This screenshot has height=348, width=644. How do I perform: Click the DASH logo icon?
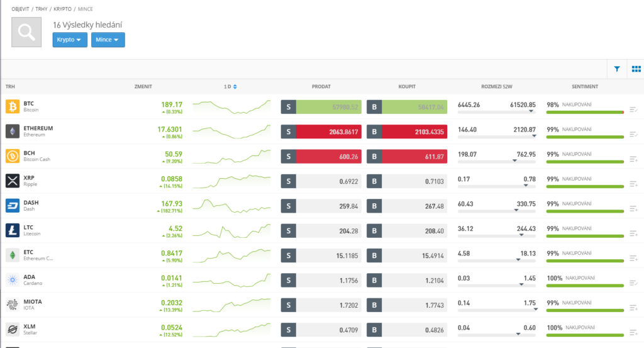tap(13, 205)
